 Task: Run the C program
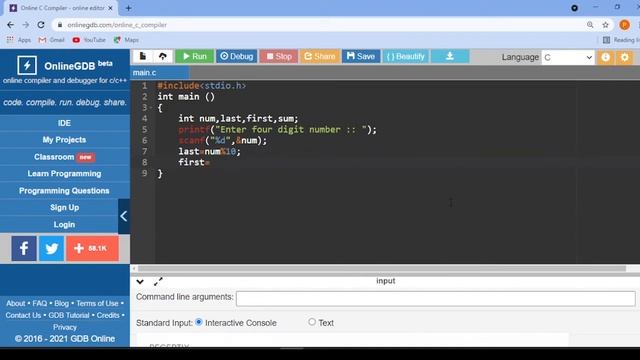(x=195, y=56)
